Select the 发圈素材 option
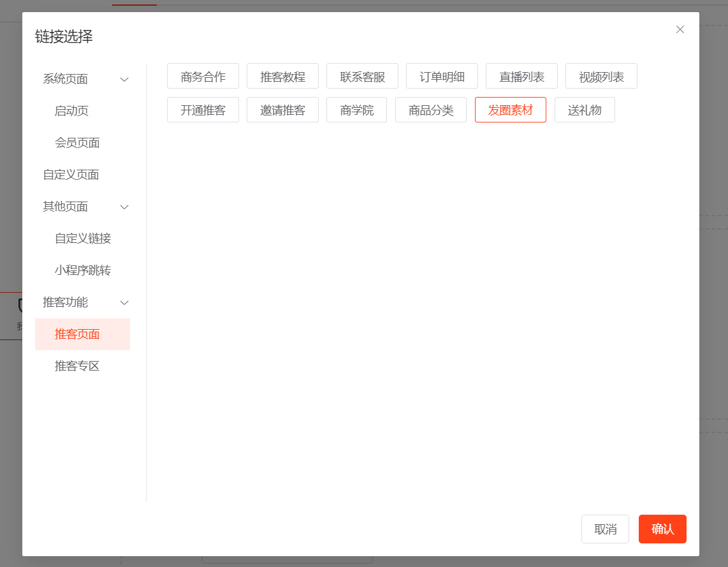 click(510, 110)
